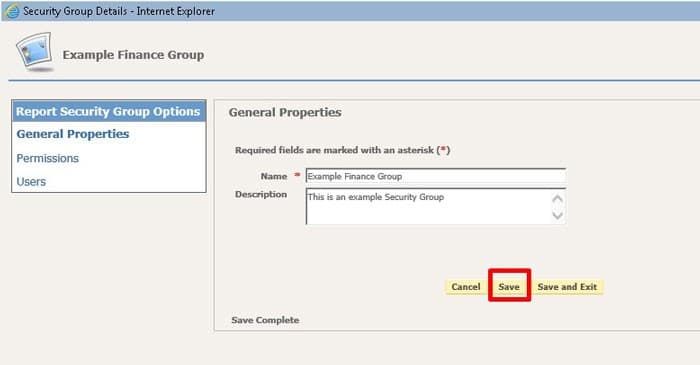Open the Permissions section
Viewport: 700px width, 365px height.
pos(47,158)
